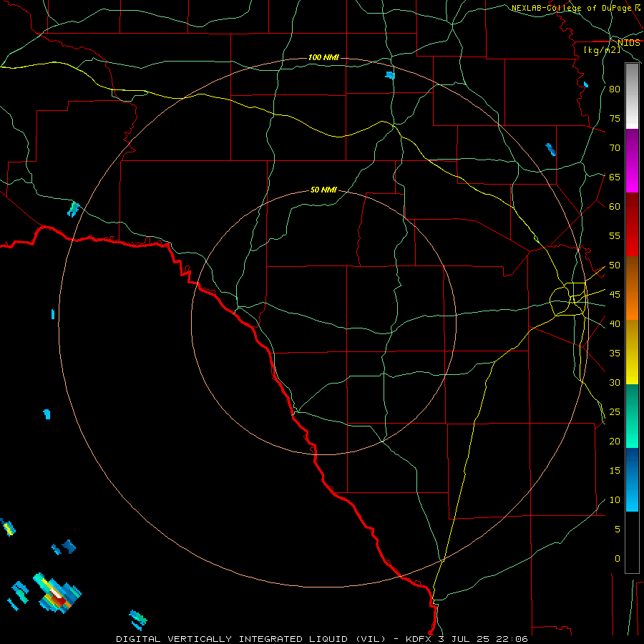Click the '15' value on the color scale

615,471
